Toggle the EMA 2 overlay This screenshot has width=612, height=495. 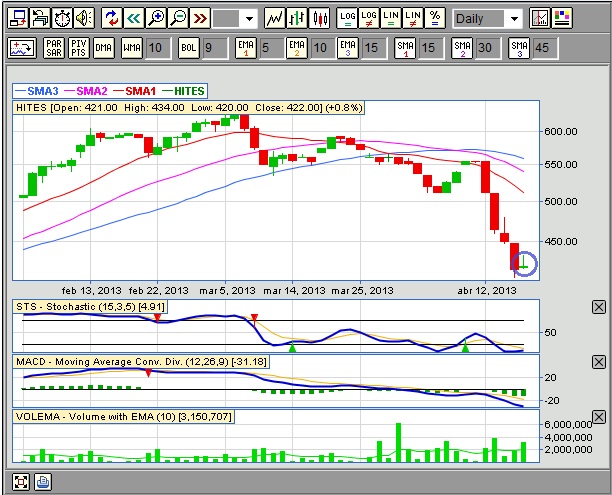click(297, 48)
